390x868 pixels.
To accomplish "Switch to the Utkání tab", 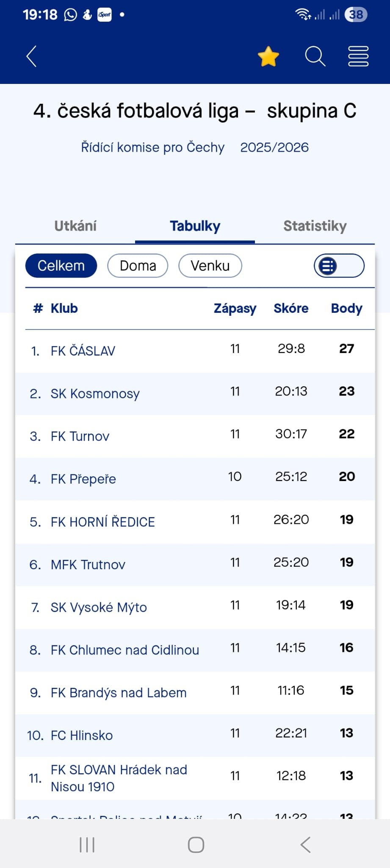I will click(x=75, y=226).
